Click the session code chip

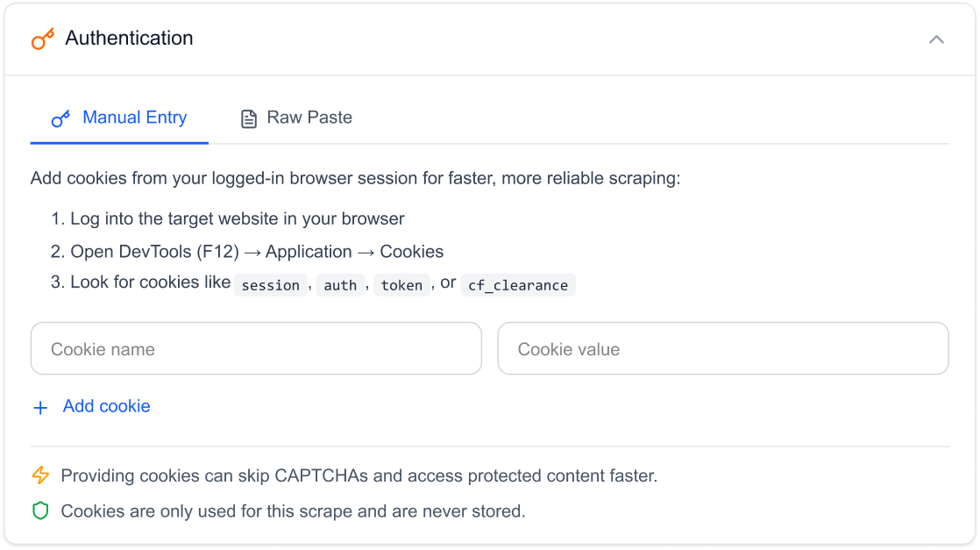tap(271, 285)
